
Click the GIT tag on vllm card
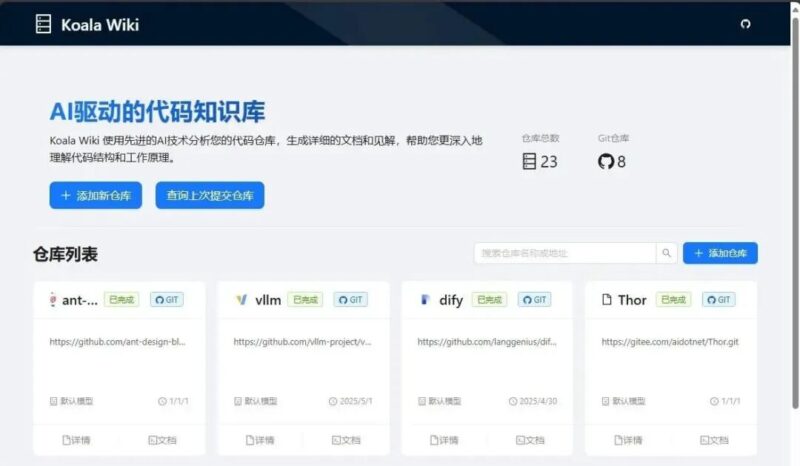(351, 300)
